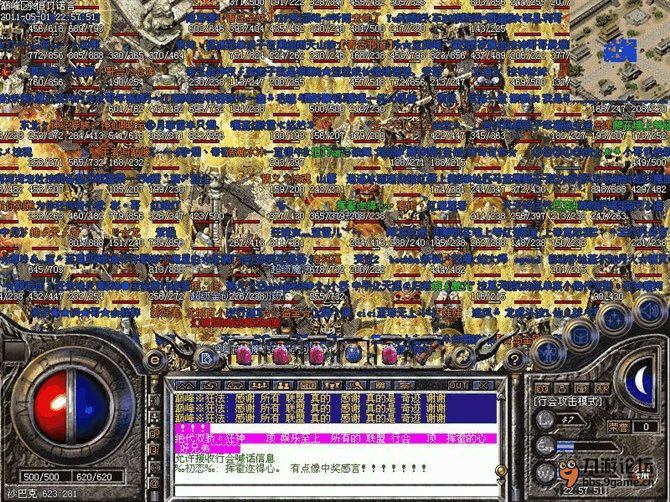Click the empty chat input field
The width and height of the screenshot is (670, 502).
(x=335, y=490)
